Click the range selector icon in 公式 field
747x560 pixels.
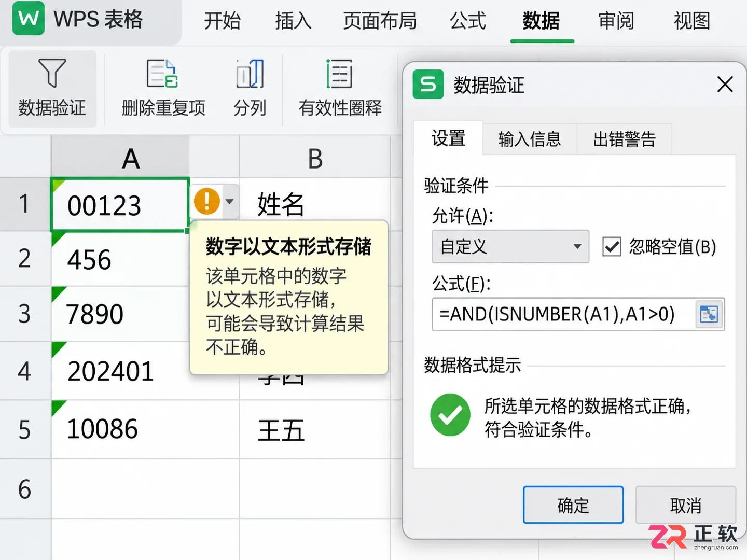point(709,314)
